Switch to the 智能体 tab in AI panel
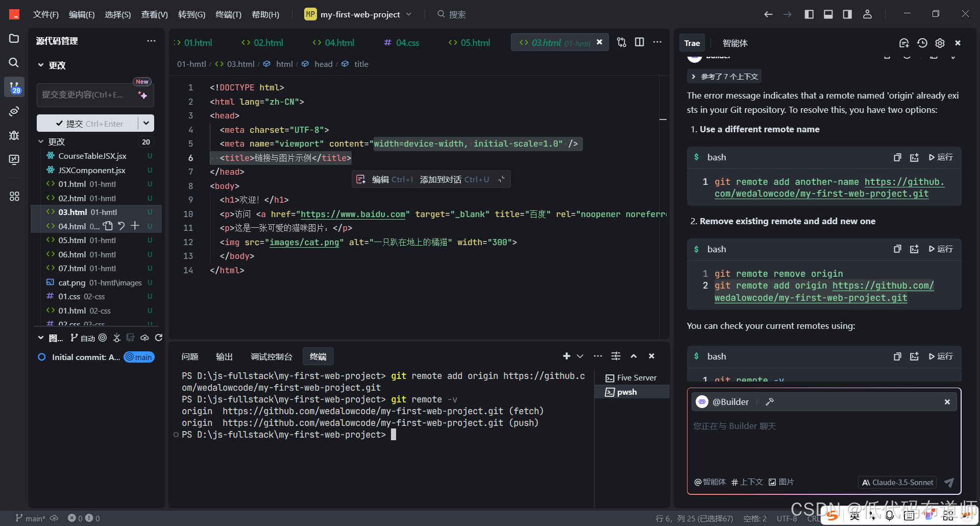The height and width of the screenshot is (526, 980). [x=735, y=43]
